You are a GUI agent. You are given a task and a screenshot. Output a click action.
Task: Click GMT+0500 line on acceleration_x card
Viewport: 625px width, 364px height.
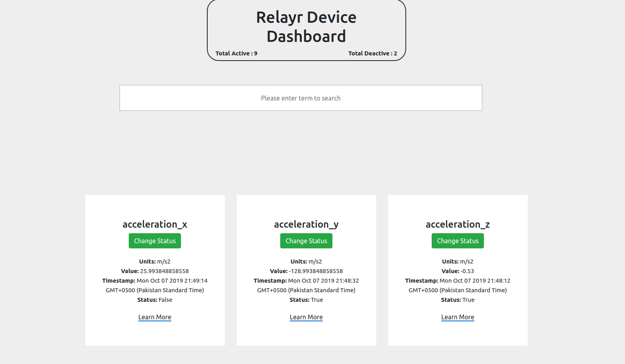pos(155,290)
